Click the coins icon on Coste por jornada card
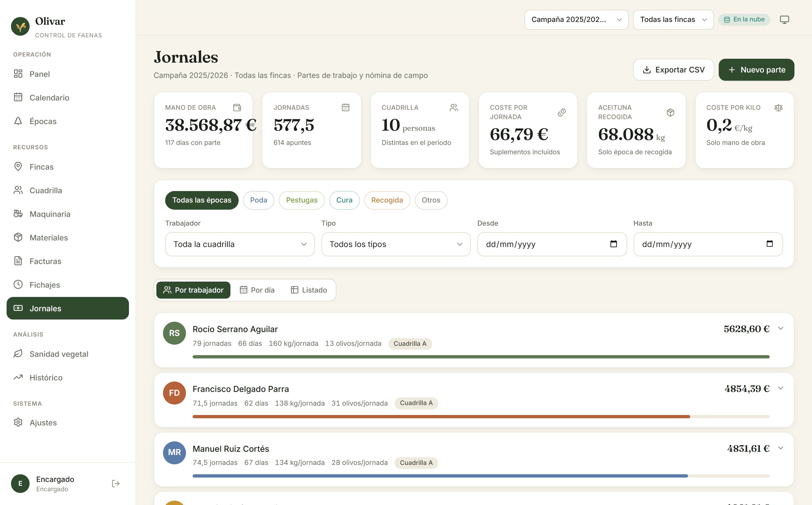This screenshot has height=505, width=812. pyautogui.click(x=562, y=113)
